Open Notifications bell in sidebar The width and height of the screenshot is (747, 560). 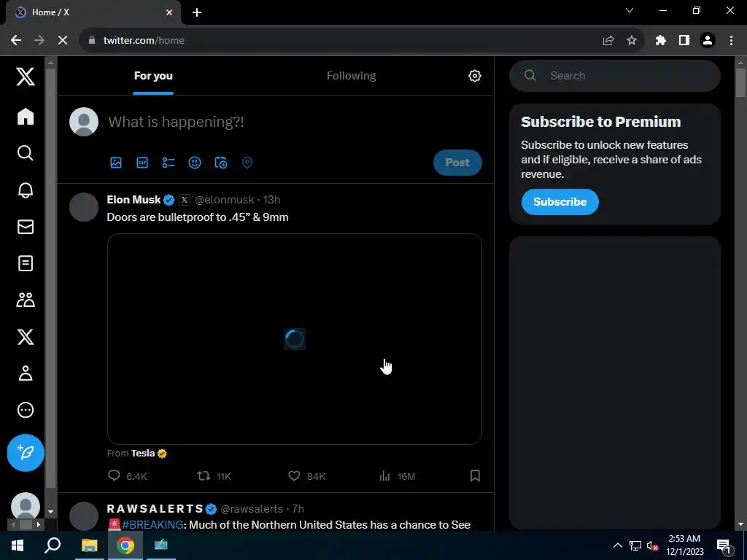pyautogui.click(x=26, y=190)
